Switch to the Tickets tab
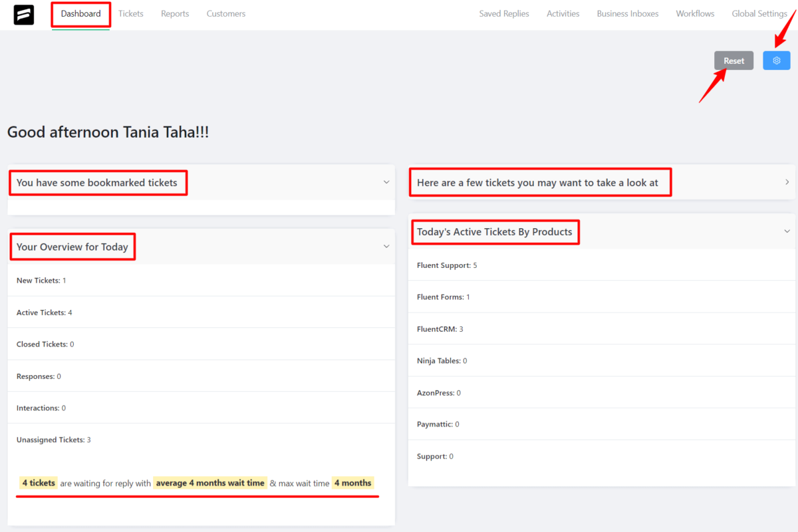 point(131,13)
